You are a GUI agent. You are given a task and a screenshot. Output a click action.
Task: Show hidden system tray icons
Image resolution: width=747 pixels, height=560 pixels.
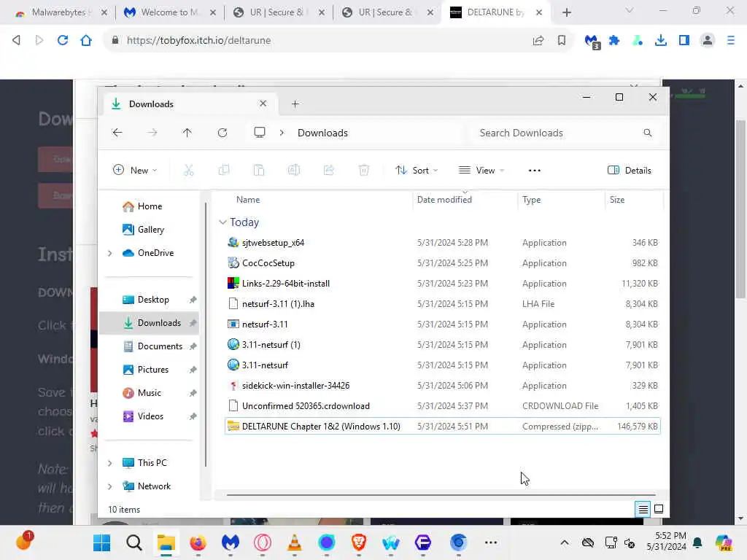565,542
